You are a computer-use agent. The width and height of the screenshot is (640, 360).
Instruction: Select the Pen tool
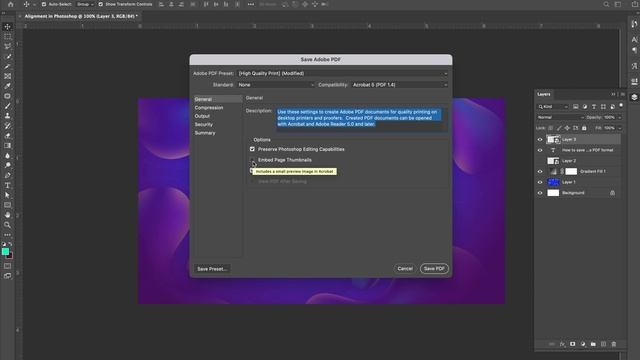(x=7, y=176)
